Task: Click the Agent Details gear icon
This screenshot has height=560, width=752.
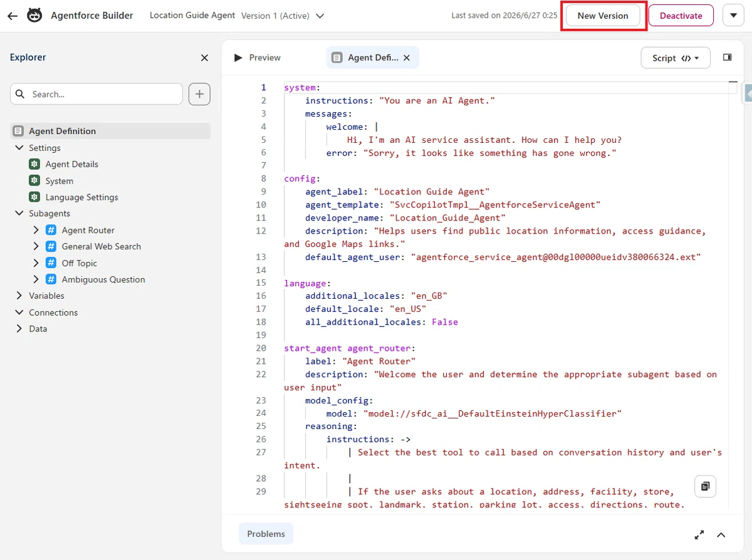Action: [34, 164]
